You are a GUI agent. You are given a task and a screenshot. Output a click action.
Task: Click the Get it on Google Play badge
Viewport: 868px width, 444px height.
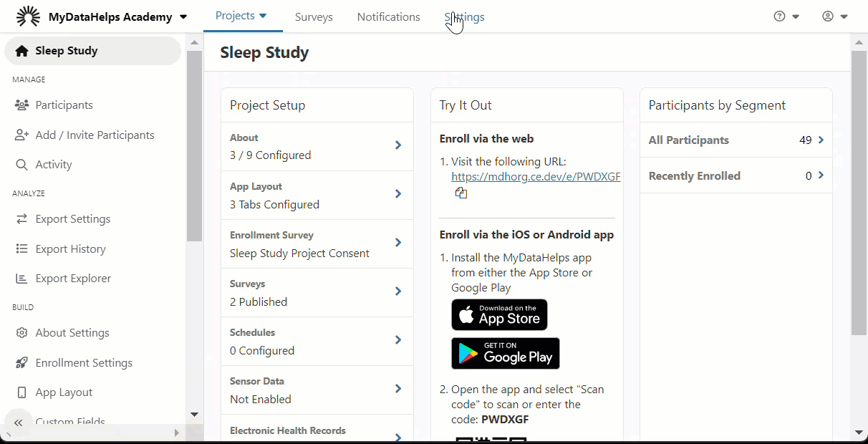click(x=506, y=353)
